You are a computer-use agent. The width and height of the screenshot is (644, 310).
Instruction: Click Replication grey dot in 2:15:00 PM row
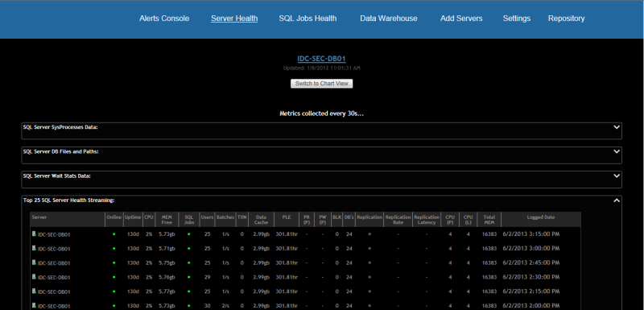[x=369, y=292]
